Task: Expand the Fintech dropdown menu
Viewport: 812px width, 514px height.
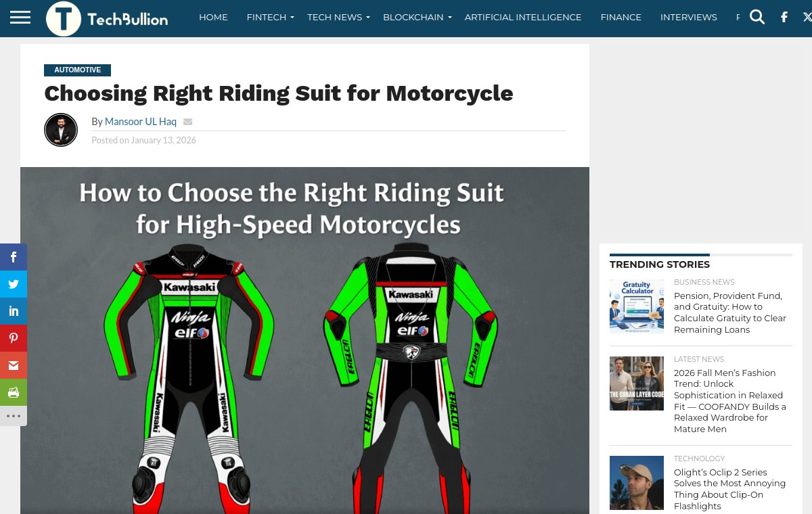Action: pyautogui.click(x=270, y=18)
